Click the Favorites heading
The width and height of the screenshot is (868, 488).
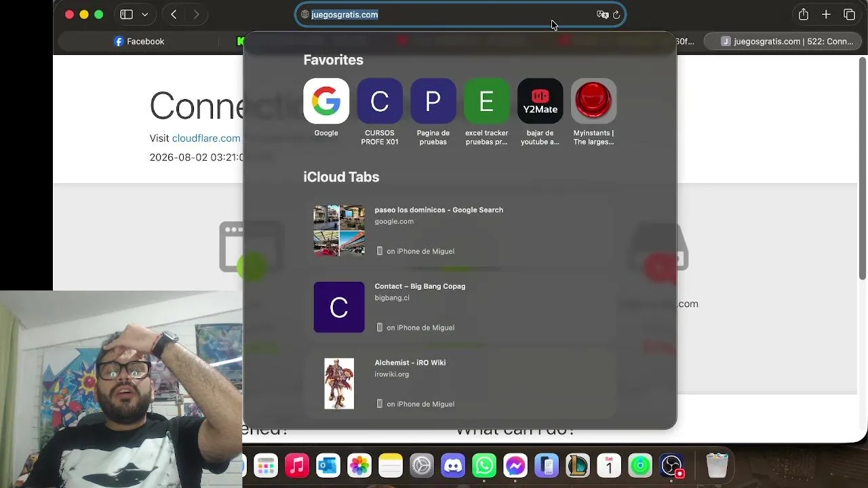tap(333, 60)
